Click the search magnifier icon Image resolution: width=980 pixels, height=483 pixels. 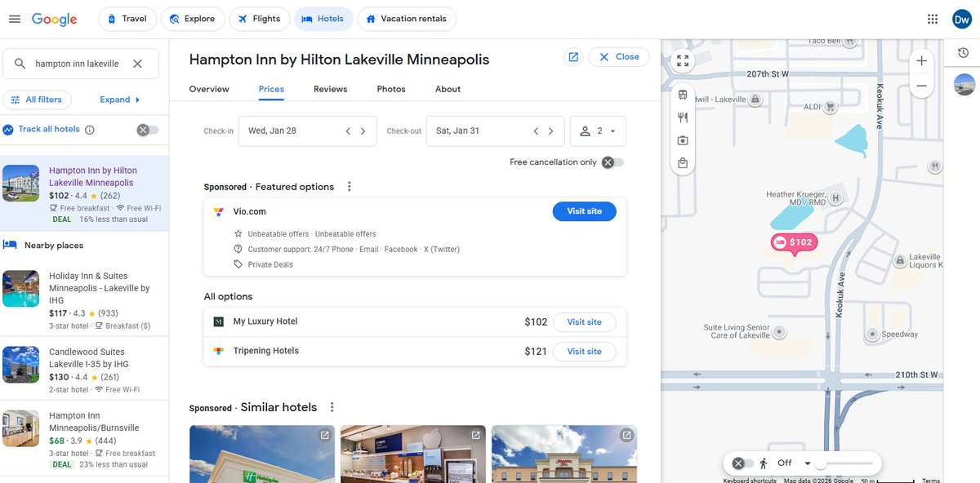tap(20, 64)
